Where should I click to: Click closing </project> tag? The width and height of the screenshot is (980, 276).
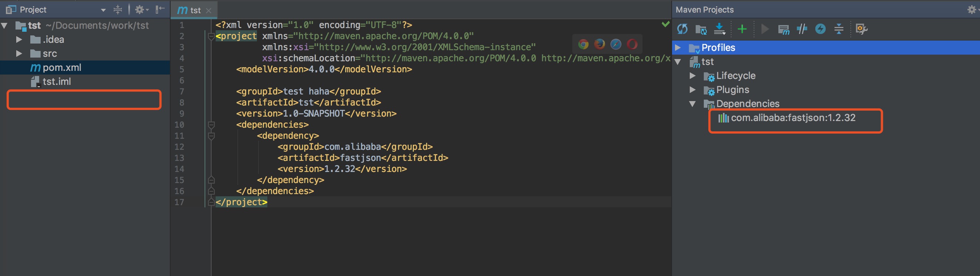pyautogui.click(x=241, y=202)
